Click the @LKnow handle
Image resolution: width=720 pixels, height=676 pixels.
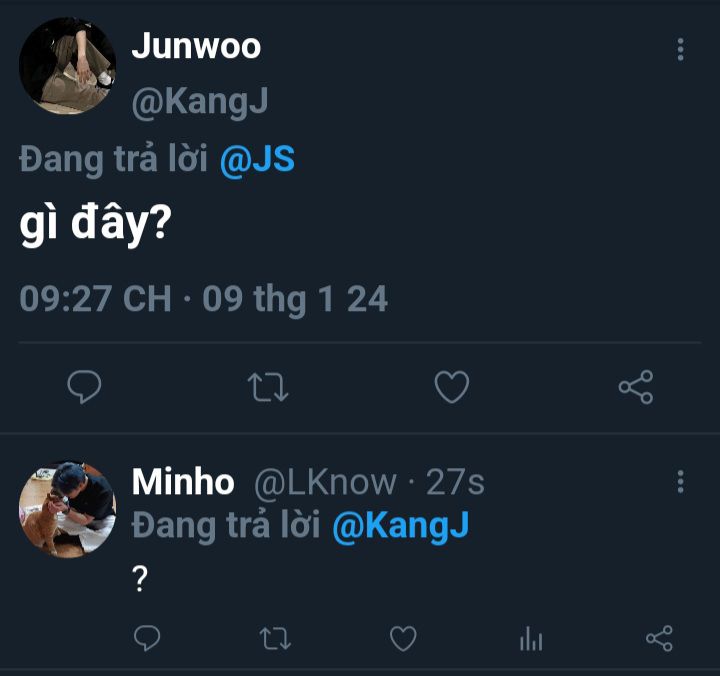(325, 482)
